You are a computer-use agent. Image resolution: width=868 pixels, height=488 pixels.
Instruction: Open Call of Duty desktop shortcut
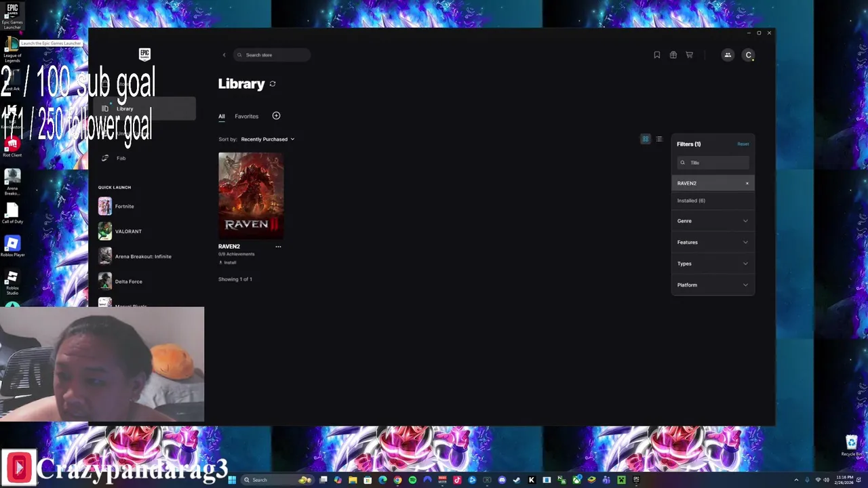point(12,213)
